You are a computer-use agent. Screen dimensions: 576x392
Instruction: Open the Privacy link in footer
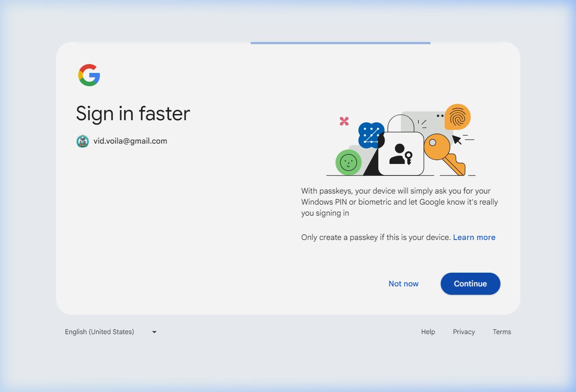tap(464, 332)
